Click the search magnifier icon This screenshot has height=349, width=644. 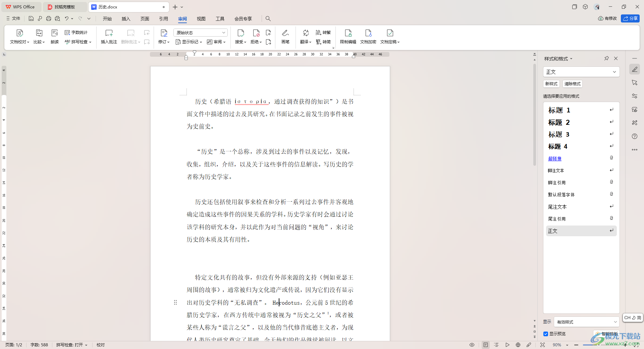(268, 18)
